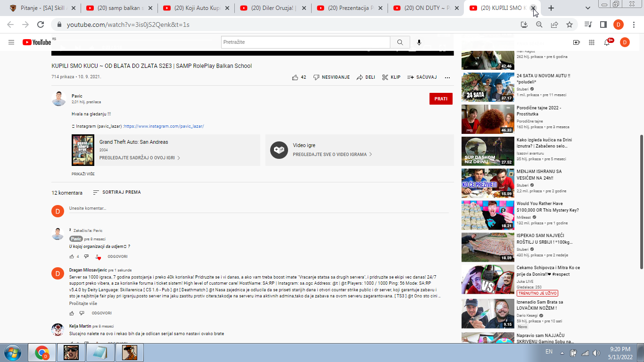Like the video with thumbs-up 42
The image size is (644, 362).
click(x=299, y=77)
